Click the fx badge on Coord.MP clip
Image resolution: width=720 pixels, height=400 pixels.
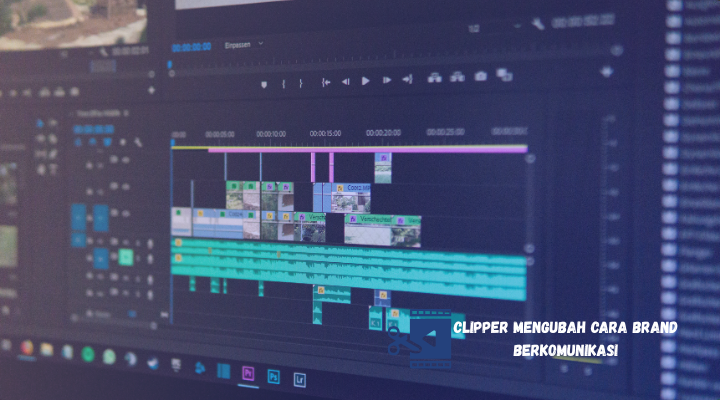(x=340, y=188)
